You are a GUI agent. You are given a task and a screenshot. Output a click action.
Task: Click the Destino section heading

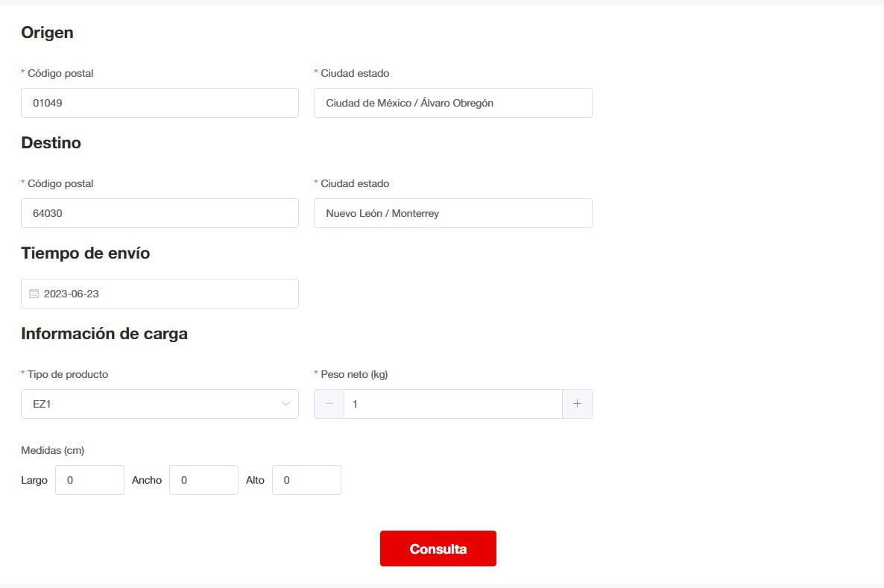(x=51, y=143)
